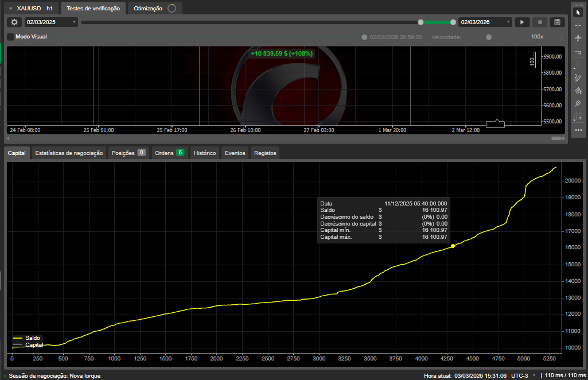
Task: Click the yellow data point on equity curve
Action: point(453,246)
